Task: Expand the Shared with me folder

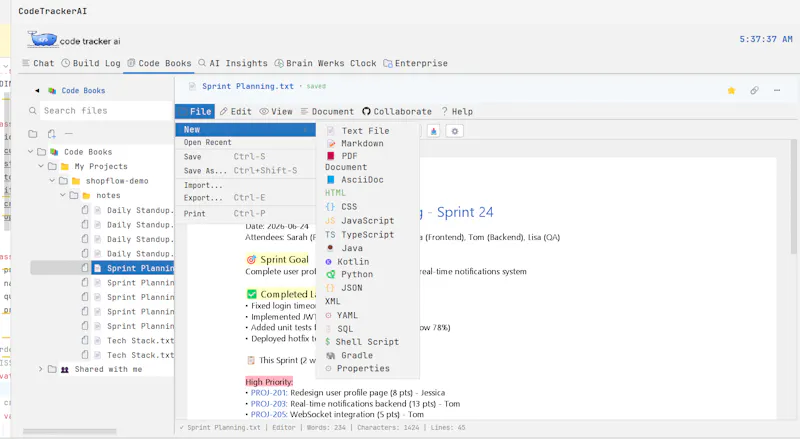Action: pyautogui.click(x=41, y=369)
